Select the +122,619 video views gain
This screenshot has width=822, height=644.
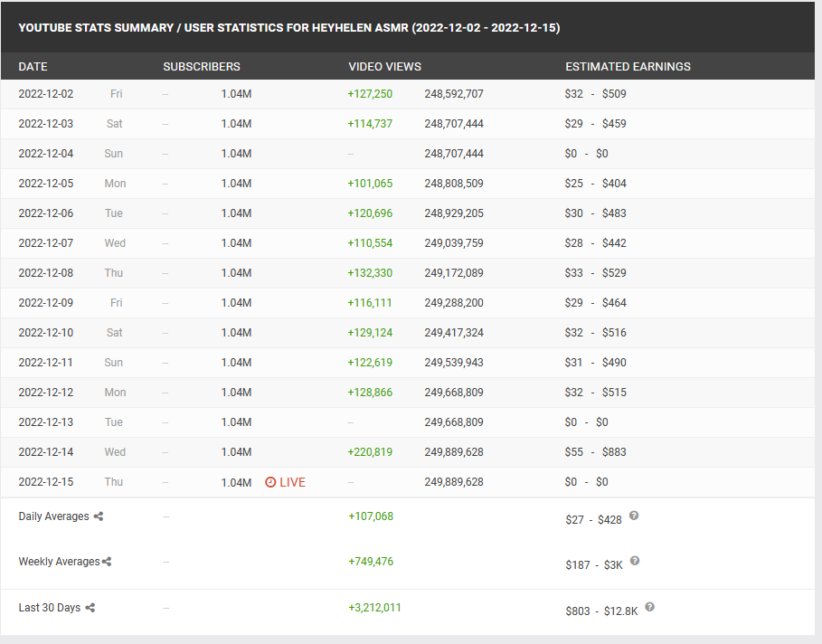(370, 363)
